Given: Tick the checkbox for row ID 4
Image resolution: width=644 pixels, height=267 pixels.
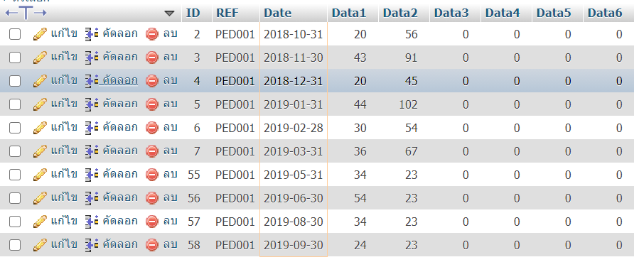Looking at the screenshot, I should coord(15,81).
